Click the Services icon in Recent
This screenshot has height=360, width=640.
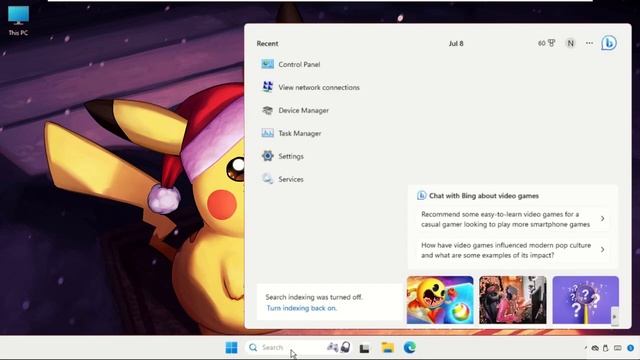click(268, 179)
